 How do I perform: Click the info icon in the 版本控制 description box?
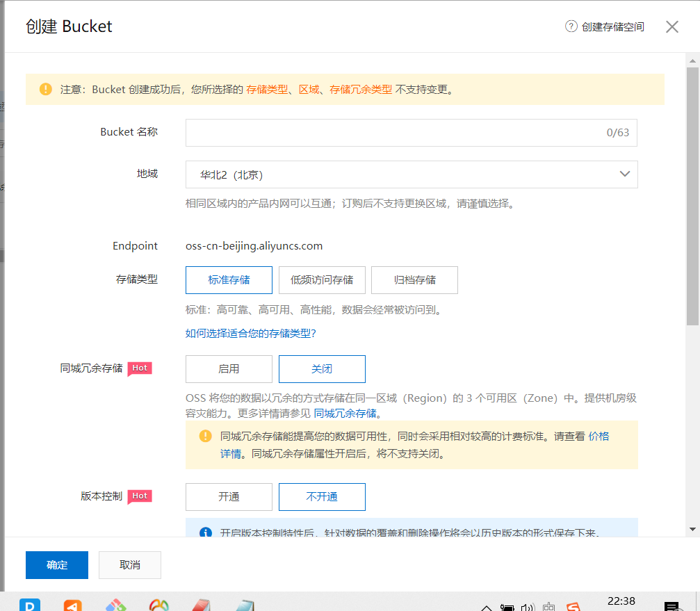[x=206, y=533]
